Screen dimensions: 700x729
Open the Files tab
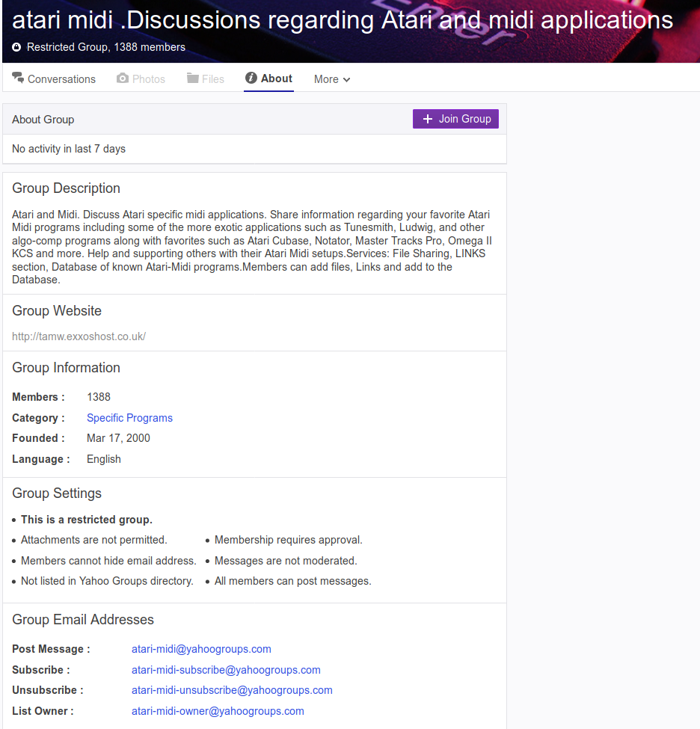point(206,79)
